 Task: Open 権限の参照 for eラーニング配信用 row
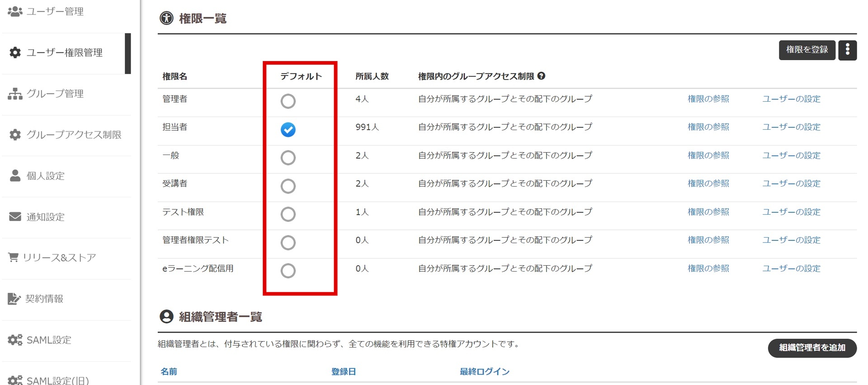[708, 268]
